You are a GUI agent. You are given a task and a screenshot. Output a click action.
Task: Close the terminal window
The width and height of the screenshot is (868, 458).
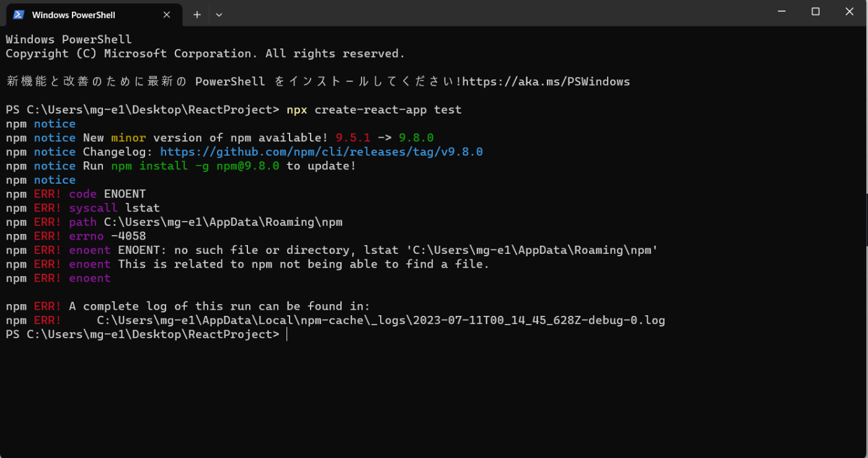coord(849,12)
